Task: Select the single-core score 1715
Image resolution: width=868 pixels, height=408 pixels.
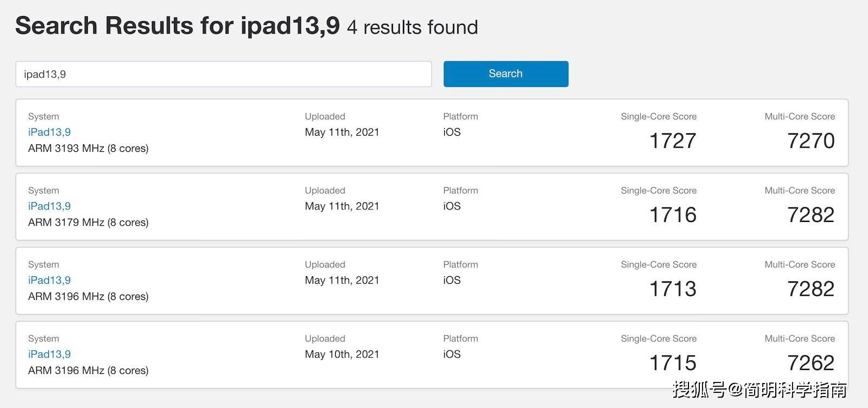Action: click(673, 363)
